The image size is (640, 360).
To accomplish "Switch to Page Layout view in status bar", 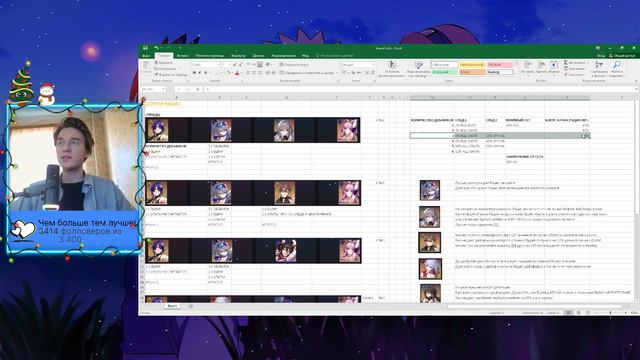I will tap(578, 313).
